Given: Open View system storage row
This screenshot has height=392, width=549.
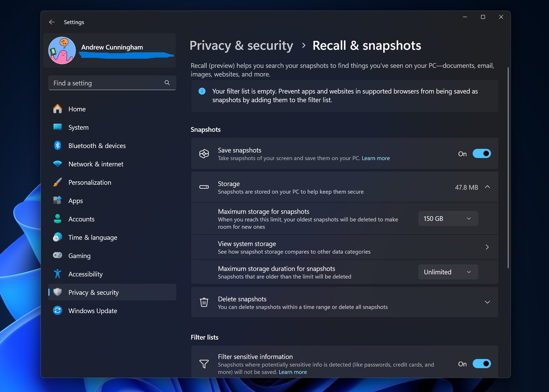Looking at the screenshot, I should 345,247.
